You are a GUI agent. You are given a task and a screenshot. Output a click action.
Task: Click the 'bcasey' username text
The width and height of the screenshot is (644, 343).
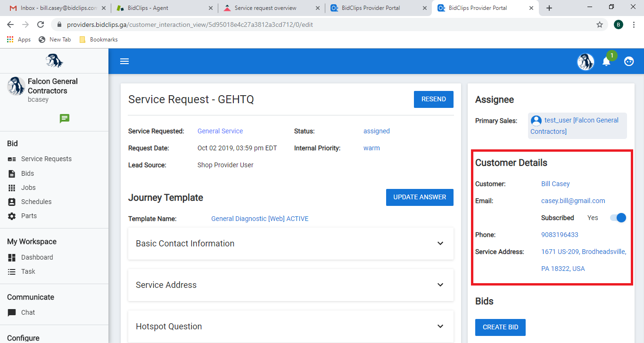tap(38, 99)
